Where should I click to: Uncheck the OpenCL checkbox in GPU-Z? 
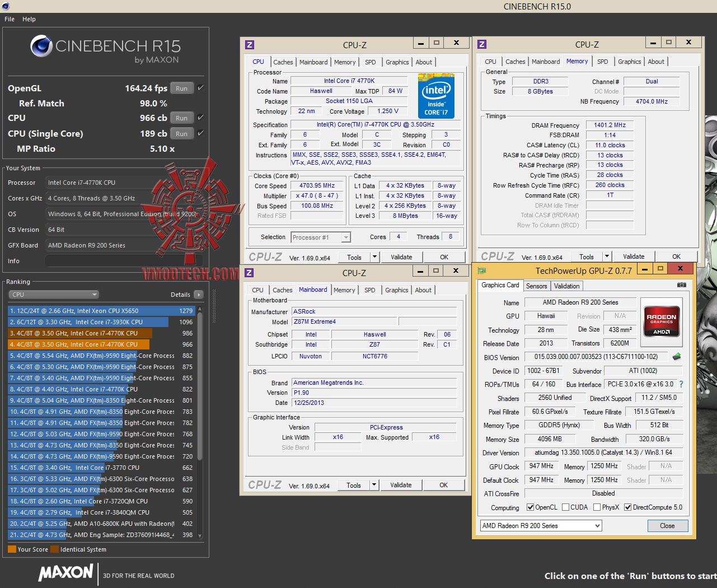[531, 507]
